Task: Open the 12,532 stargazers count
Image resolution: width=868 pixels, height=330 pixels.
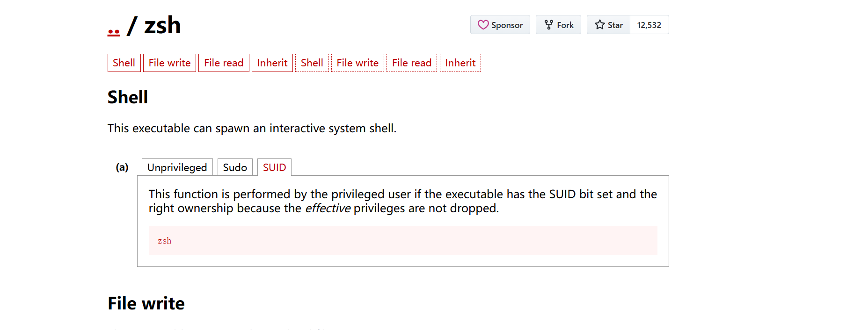Action: [x=649, y=25]
